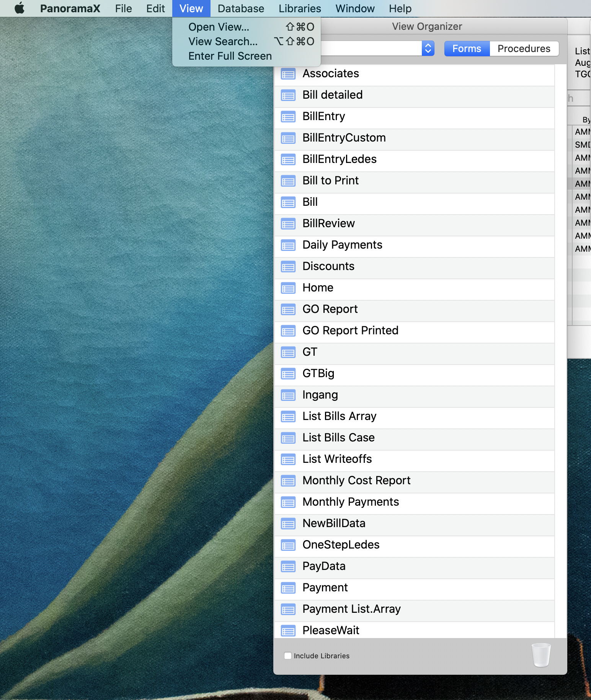Click the form icon beside Associates
Image resolution: width=591 pixels, height=700 pixels.
pos(288,74)
